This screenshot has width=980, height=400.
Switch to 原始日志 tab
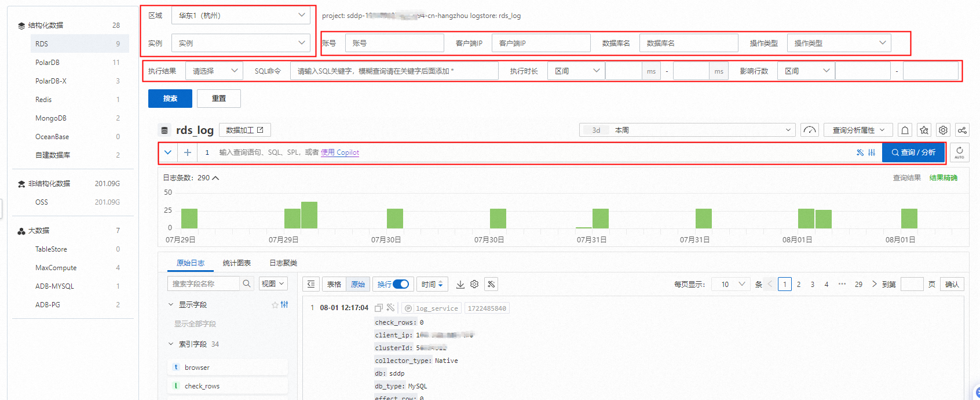[x=191, y=263]
